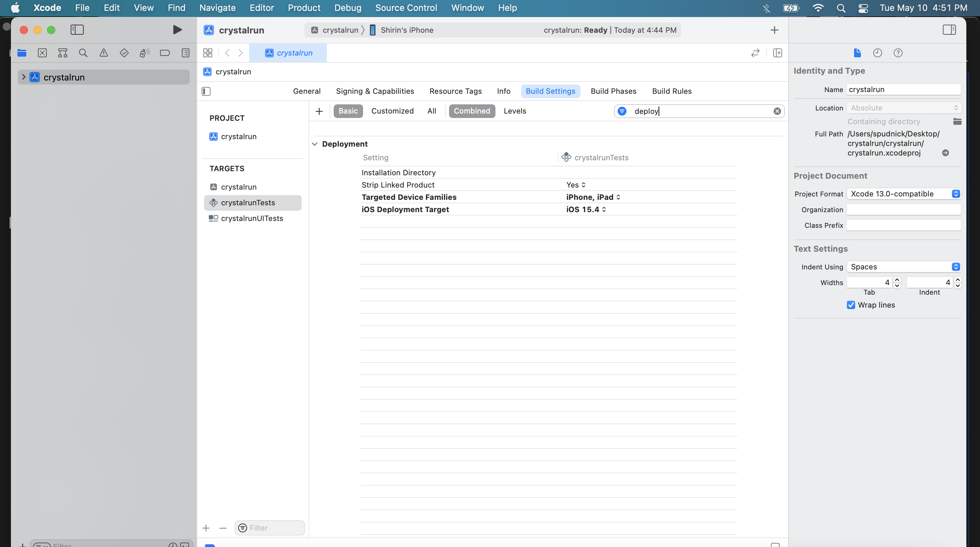Select crystalrun under PROJECT
This screenshot has height=547, width=980.
(x=239, y=136)
